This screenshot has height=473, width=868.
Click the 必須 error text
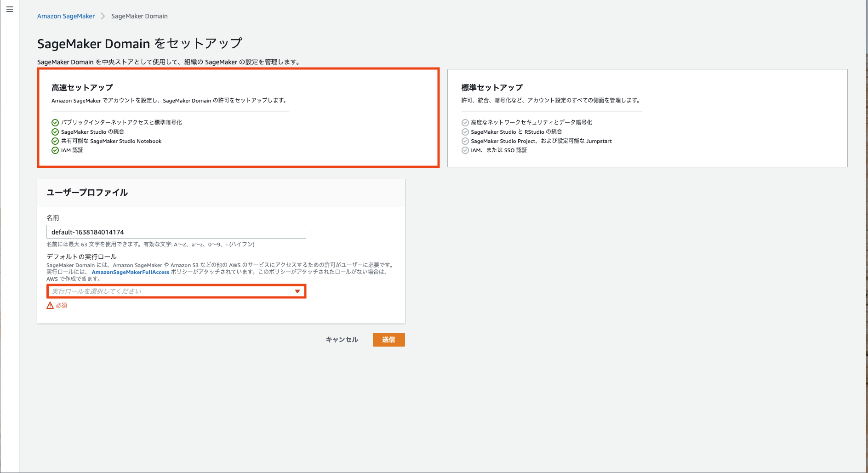62,305
